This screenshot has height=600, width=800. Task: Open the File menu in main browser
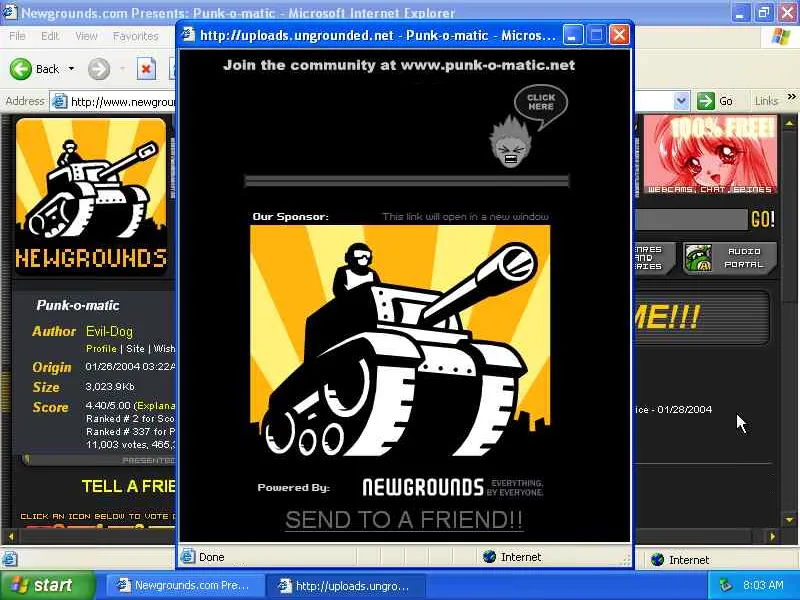17,36
